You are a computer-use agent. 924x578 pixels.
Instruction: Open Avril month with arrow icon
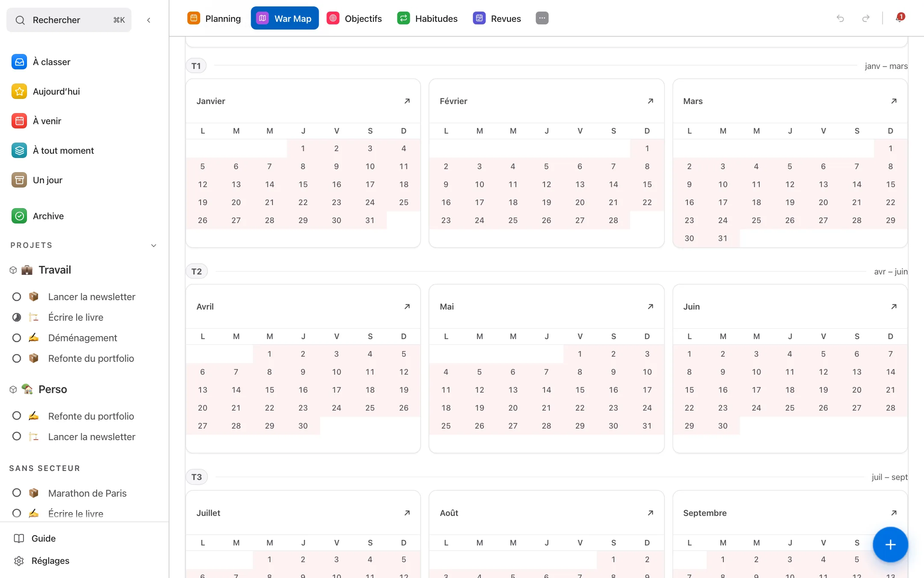(x=407, y=307)
